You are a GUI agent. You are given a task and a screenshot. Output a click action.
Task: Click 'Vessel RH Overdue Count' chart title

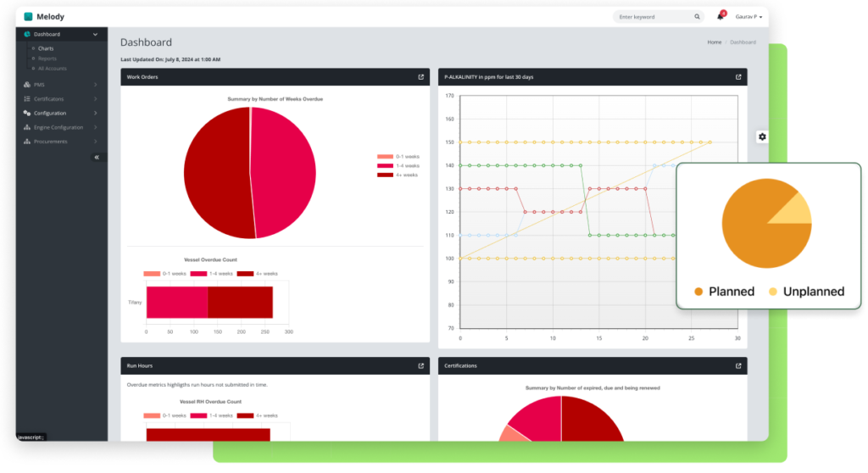(210, 402)
